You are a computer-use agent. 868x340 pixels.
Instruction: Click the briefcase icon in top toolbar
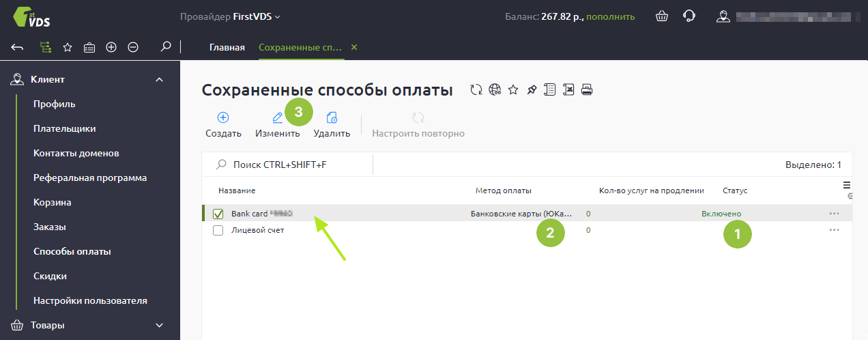pyautogui.click(x=89, y=47)
